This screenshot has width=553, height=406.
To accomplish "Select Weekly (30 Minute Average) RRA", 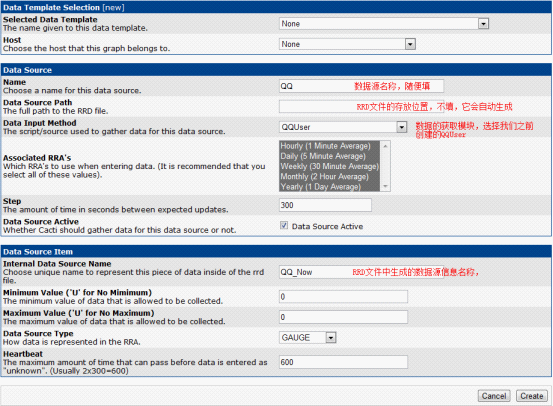I will point(329,166).
